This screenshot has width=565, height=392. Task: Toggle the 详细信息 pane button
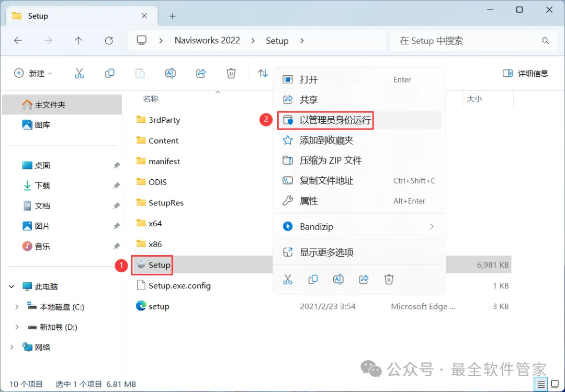click(x=525, y=73)
